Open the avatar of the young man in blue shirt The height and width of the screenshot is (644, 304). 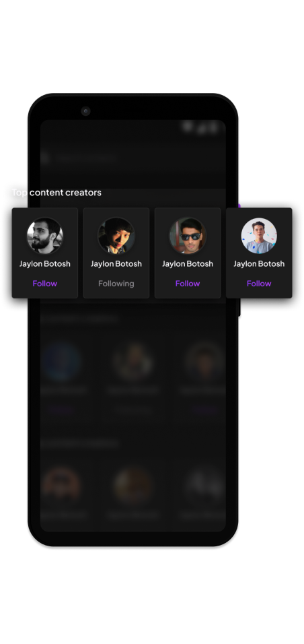point(259,236)
